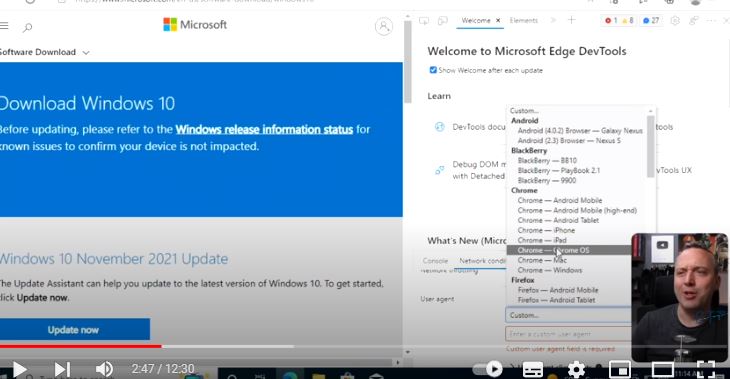Open Windows release information status link
730x379 pixels.
[x=264, y=129]
